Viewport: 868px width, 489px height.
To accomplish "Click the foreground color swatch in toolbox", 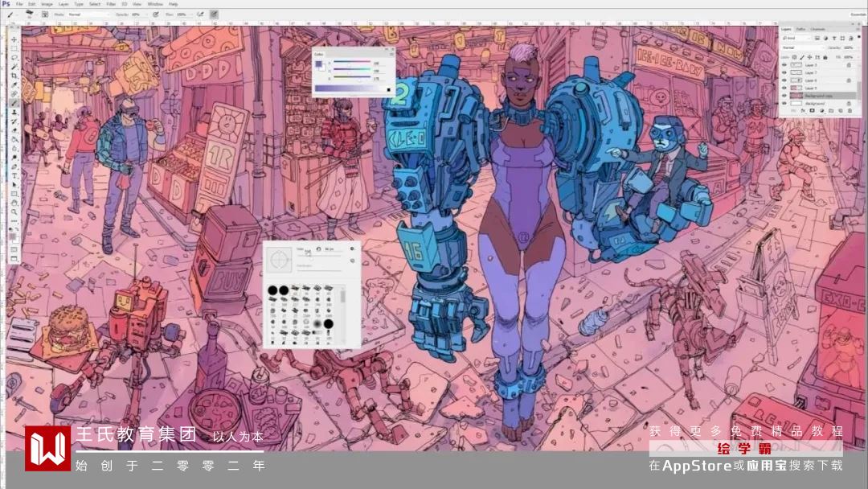I will point(12,236).
